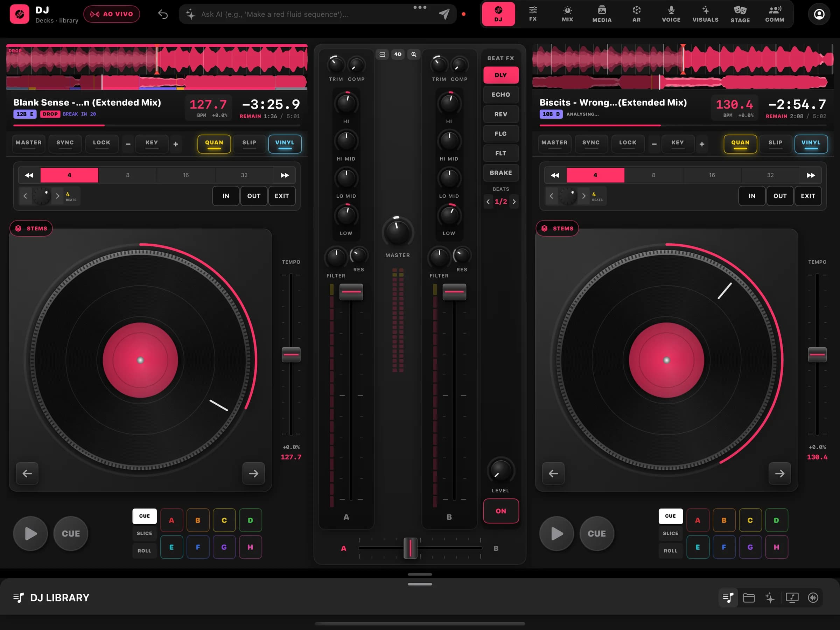Viewport: 840px width, 630px height.
Task: Turn Beat FX ON button off
Action: (501, 511)
